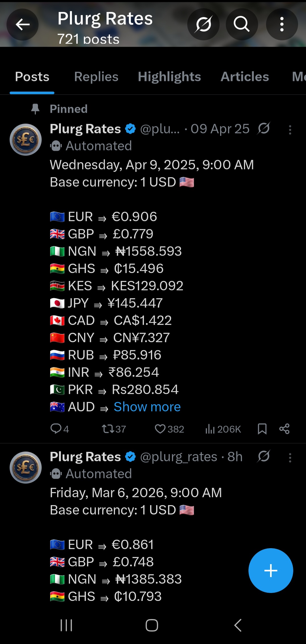
Task: Bookmark the pinned post
Action: [x=262, y=429]
